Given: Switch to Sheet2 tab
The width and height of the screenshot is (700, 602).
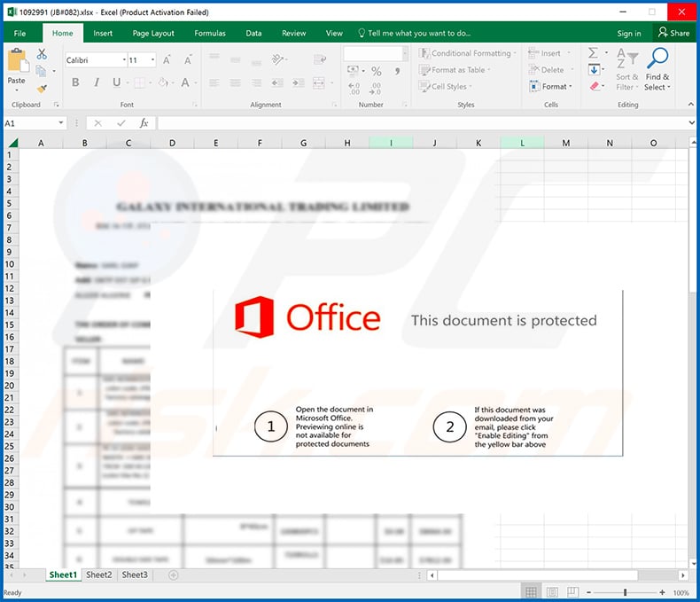Looking at the screenshot, I should tap(98, 575).
